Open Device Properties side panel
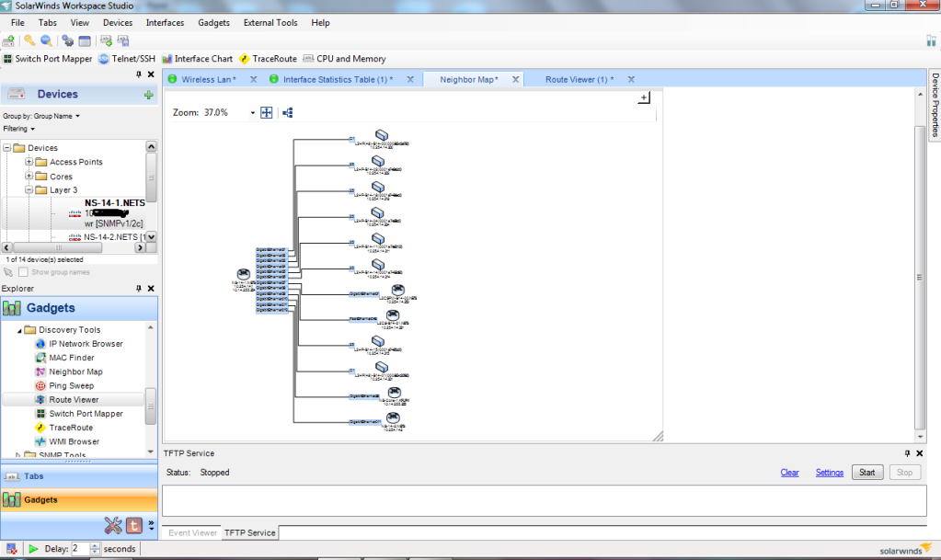This screenshot has width=941, height=560. [935, 105]
